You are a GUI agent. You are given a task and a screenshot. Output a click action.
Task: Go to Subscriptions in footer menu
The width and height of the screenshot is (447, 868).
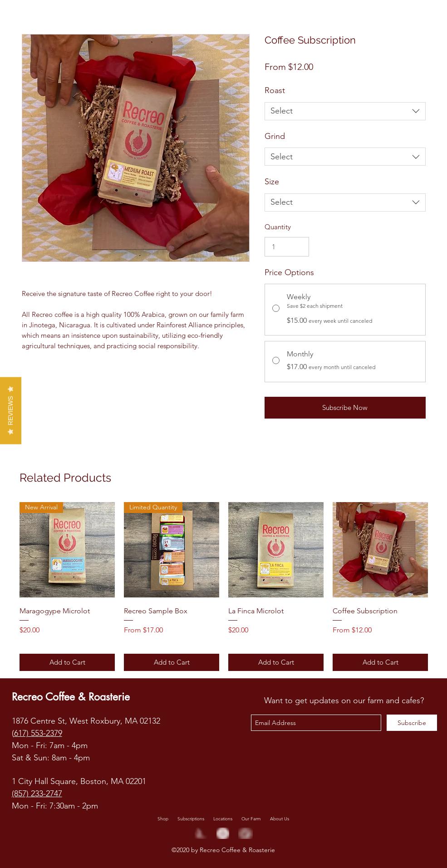[x=191, y=819]
